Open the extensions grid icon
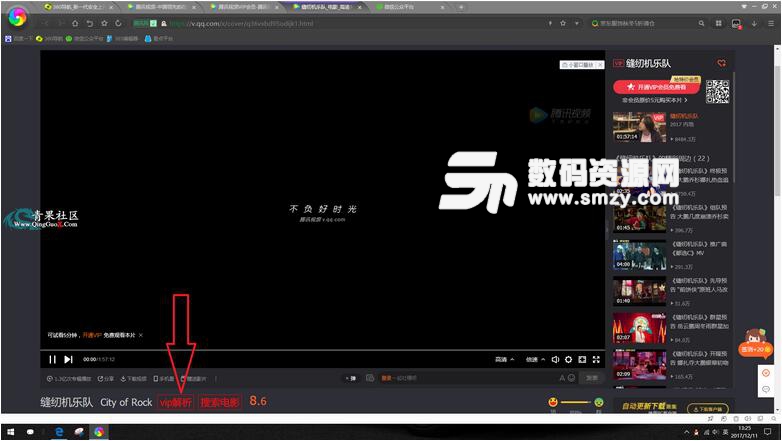 click(x=719, y=23)
